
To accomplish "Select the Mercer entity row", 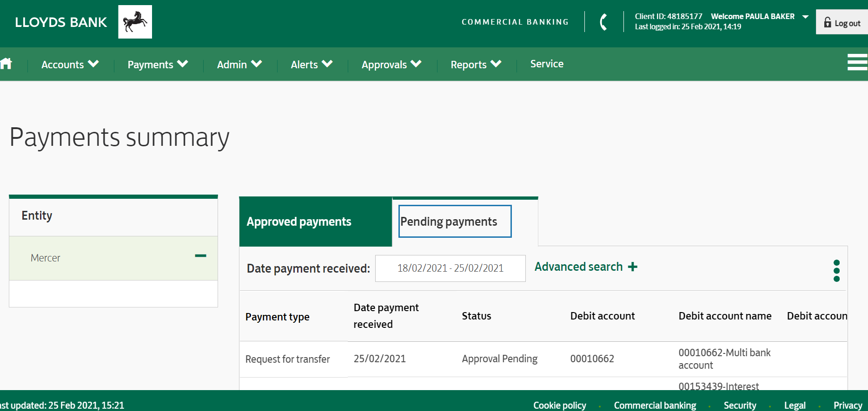I will click(113, 258).
